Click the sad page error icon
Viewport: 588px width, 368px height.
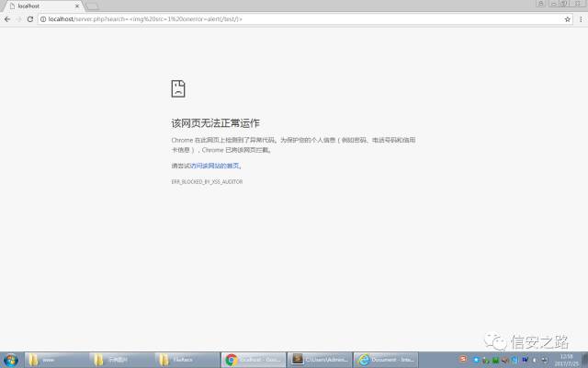178,88
